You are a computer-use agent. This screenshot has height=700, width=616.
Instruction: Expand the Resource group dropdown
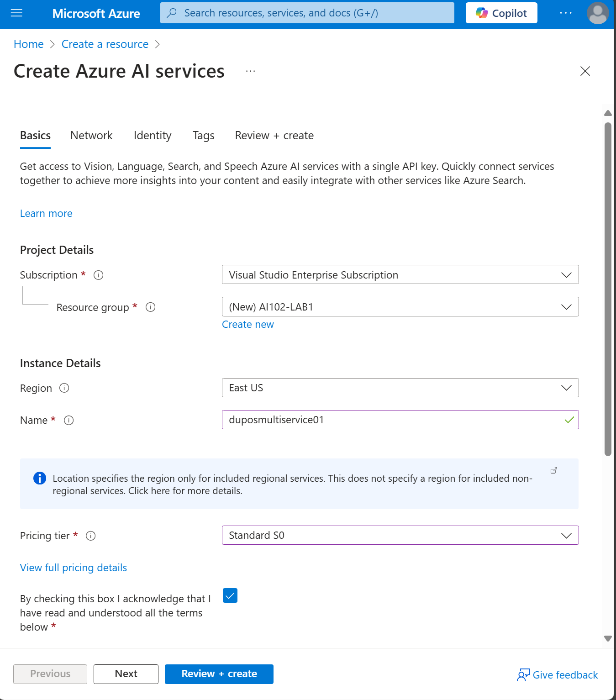tap(400, 306)
